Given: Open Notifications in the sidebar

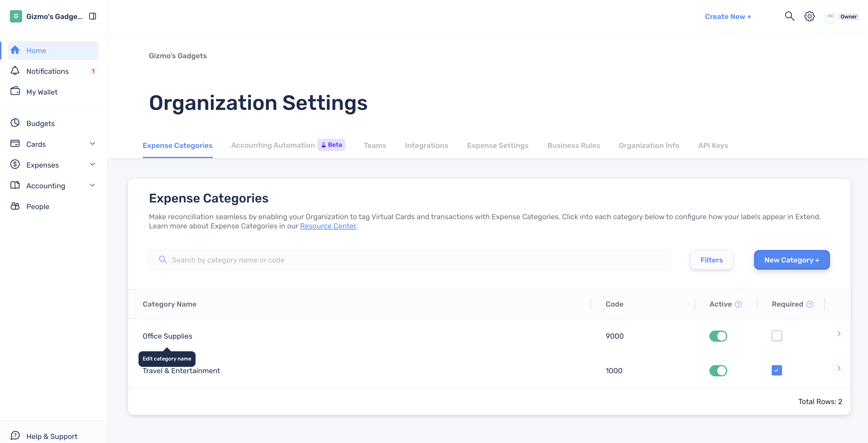Looking at the screenshot, I should pyautogui.click(x=53, y=71).
